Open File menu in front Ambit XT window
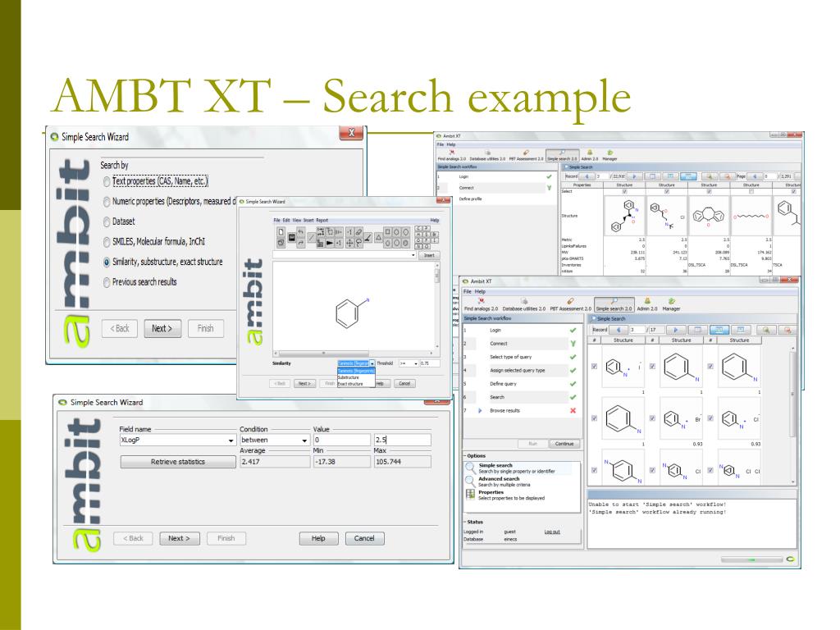 468,292
